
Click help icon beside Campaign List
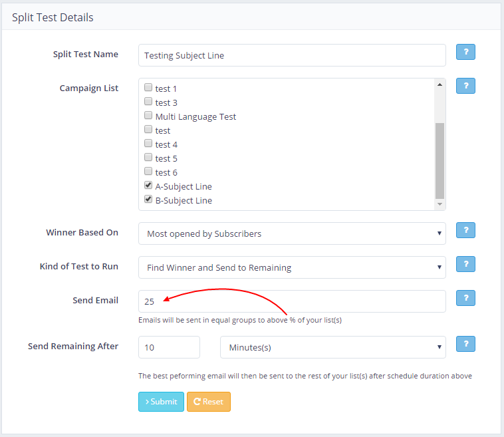coord(465,86)
